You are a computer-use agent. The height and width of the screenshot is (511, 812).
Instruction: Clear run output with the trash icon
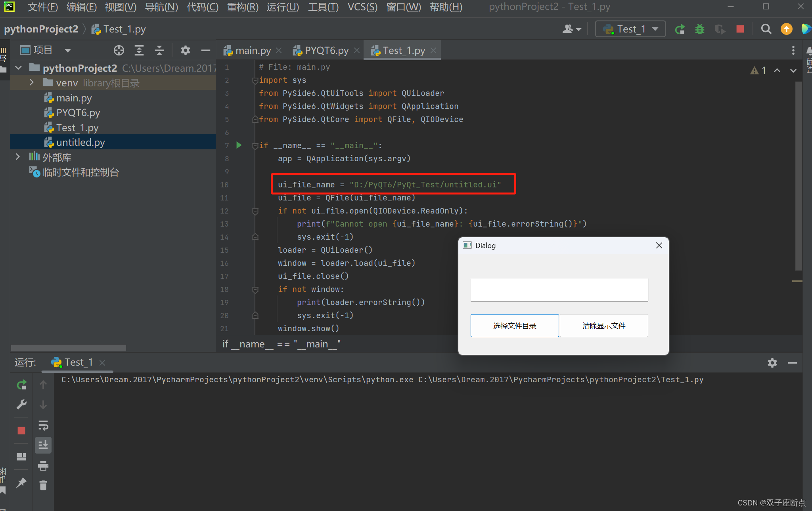[x=43, y=485]
